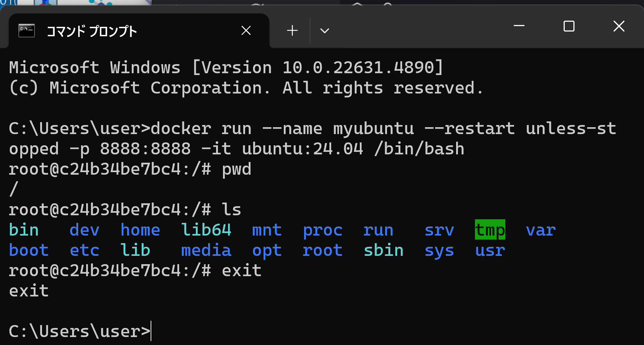
Task: Click the 'bin' directory entry
Action: tap(24, 230)
